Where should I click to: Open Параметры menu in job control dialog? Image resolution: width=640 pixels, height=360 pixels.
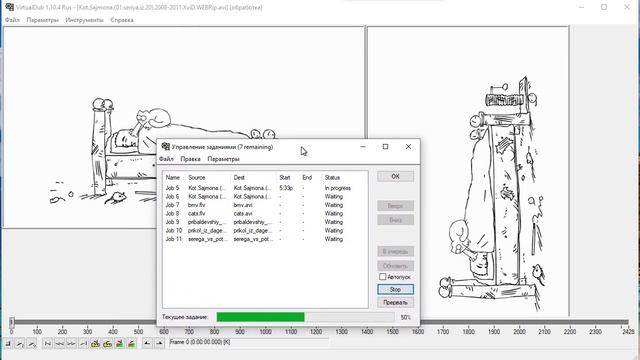[x=223, y=159]
